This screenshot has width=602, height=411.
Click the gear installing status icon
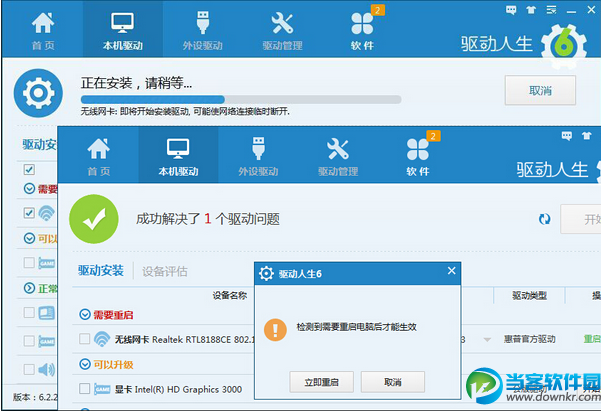tap(38, 93)
